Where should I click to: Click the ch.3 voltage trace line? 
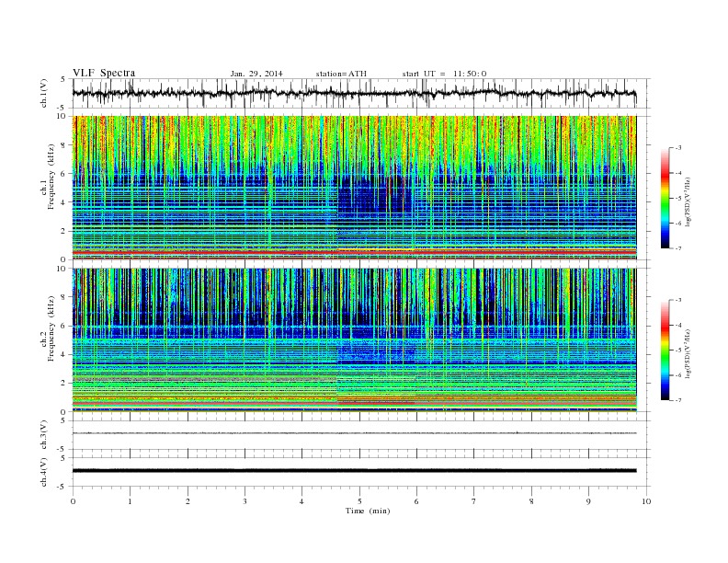(355, 433)
